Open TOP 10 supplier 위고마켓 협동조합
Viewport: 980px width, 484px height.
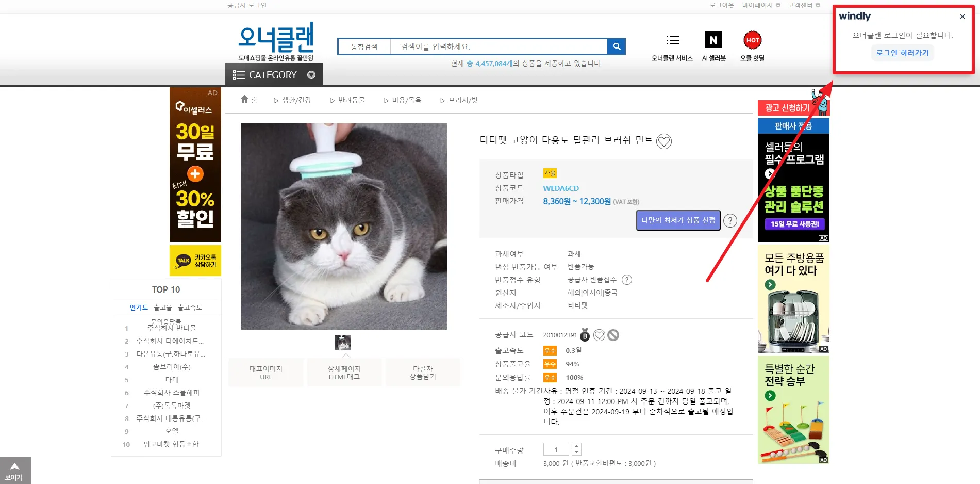click(x=171, y=444)
